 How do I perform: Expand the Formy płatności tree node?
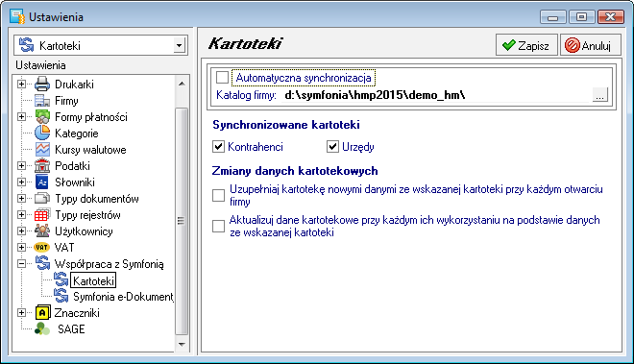click(x=22, y=117)
